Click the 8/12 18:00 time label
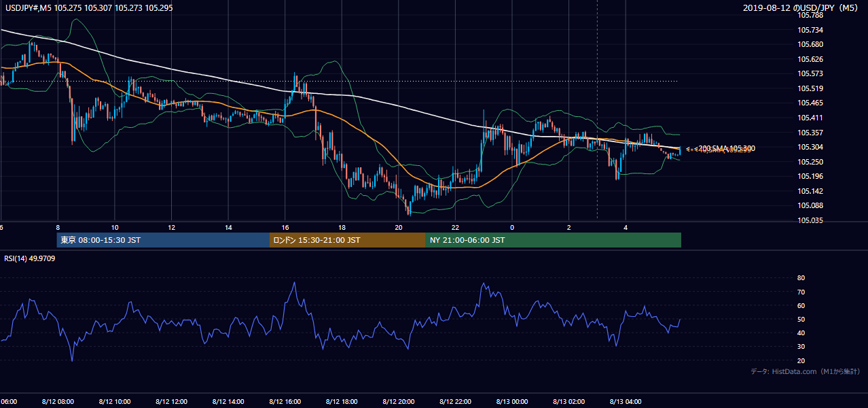Screen dimensions: 868x408 [x=342, y=401]
